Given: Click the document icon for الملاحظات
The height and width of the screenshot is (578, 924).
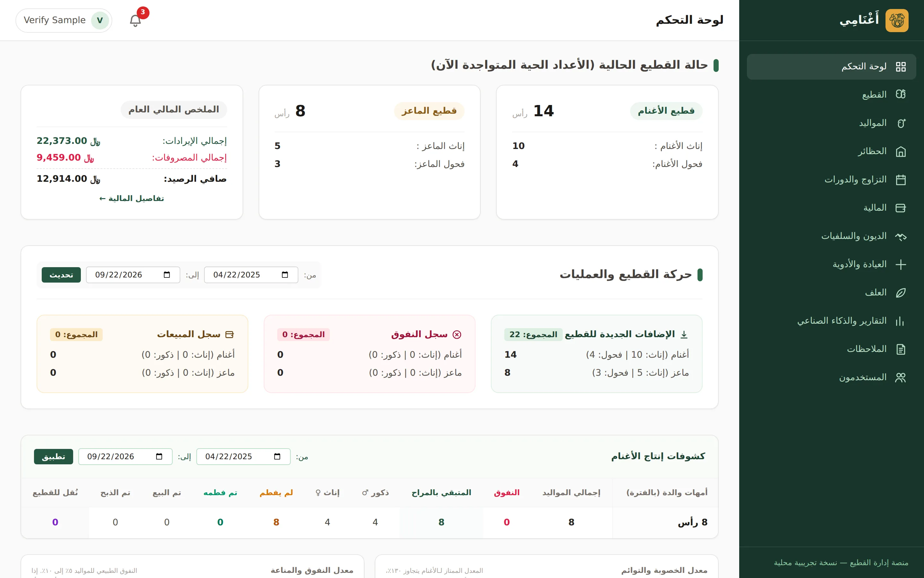Looking at the screenshot, I should 901,349.
